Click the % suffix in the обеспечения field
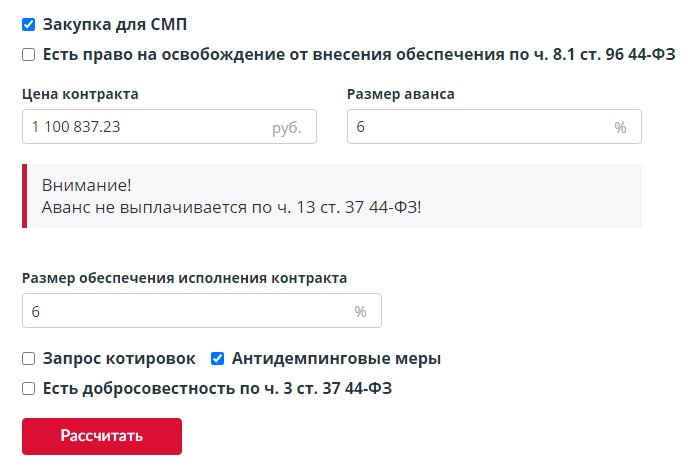 (x=360, y=312)
